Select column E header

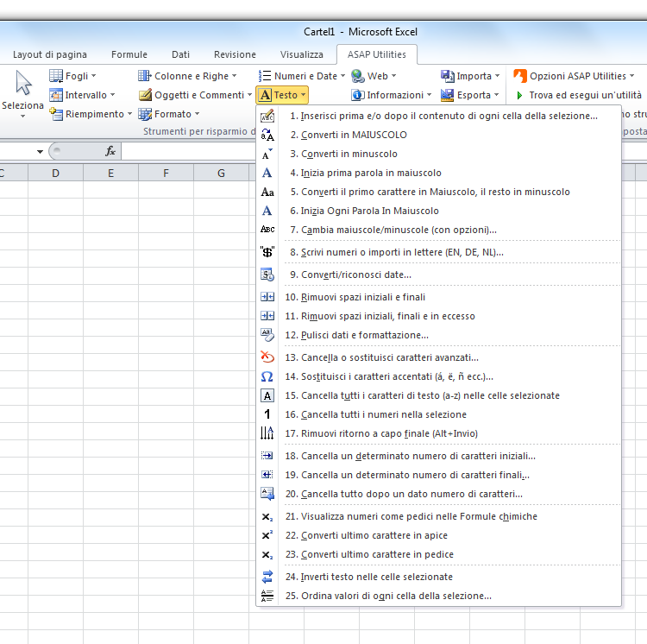coord(111,173)
